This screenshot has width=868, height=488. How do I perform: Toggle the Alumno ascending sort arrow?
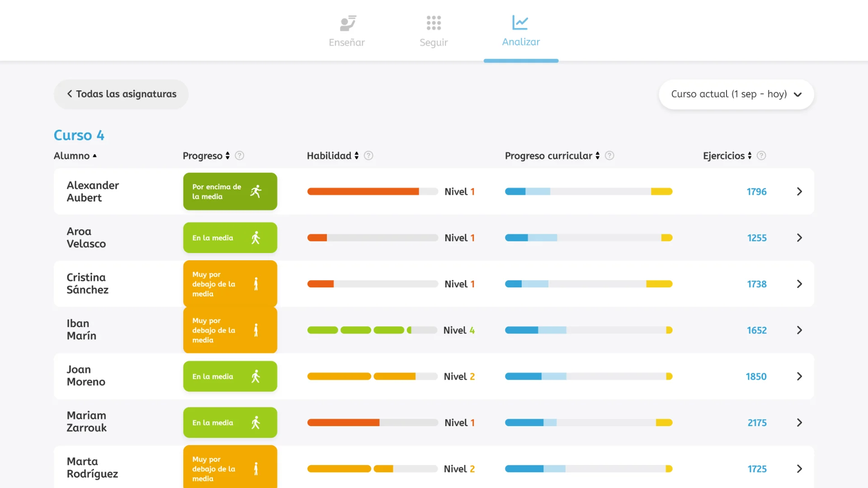95,155
